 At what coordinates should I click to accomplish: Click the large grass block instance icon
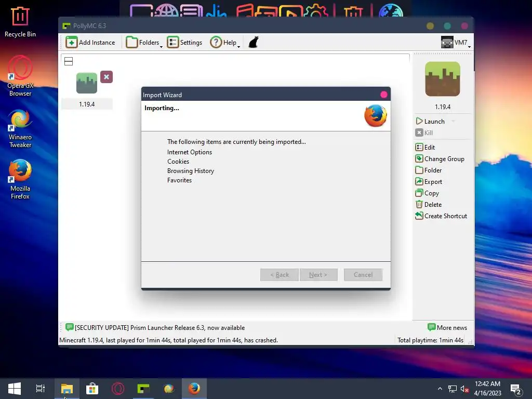click(x=443, y=79)
